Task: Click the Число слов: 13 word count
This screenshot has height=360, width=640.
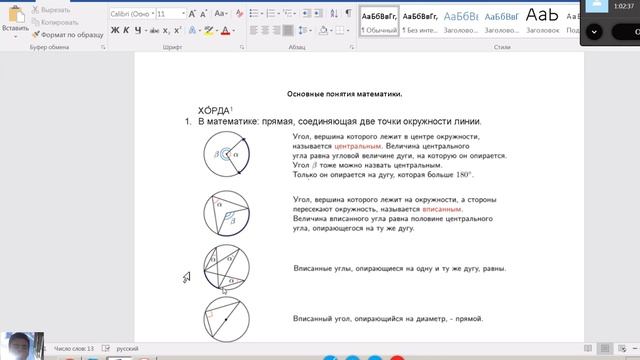Action: (x=74, y=349)
